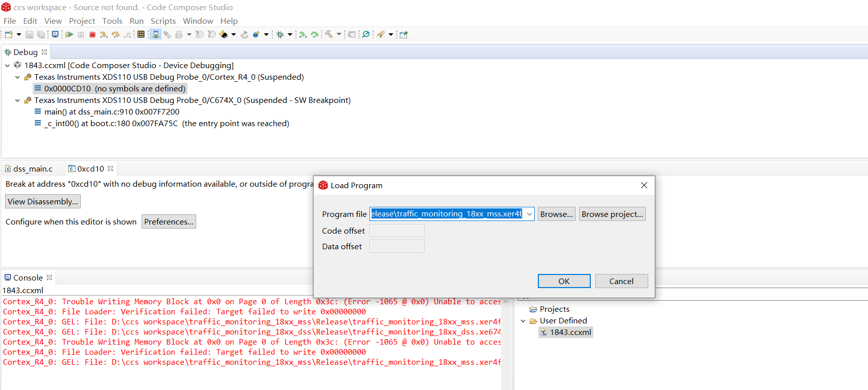This screenshot has width=868, height=390.
Task: Click the grid icon after Step Return
Action: (x=141, y=34)
